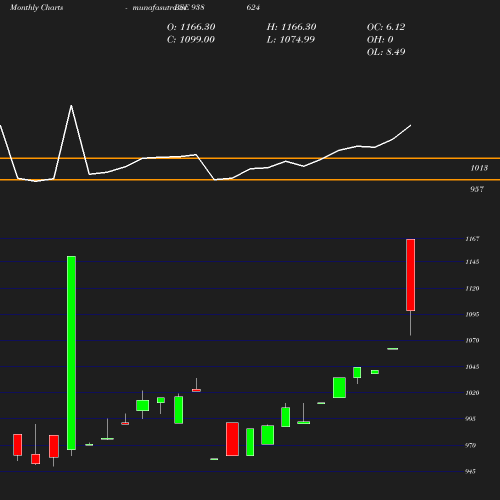This screenshot has width=500, height=500.
Task: Click the 'OC: 6.12' reading
Action: point(386,27)
